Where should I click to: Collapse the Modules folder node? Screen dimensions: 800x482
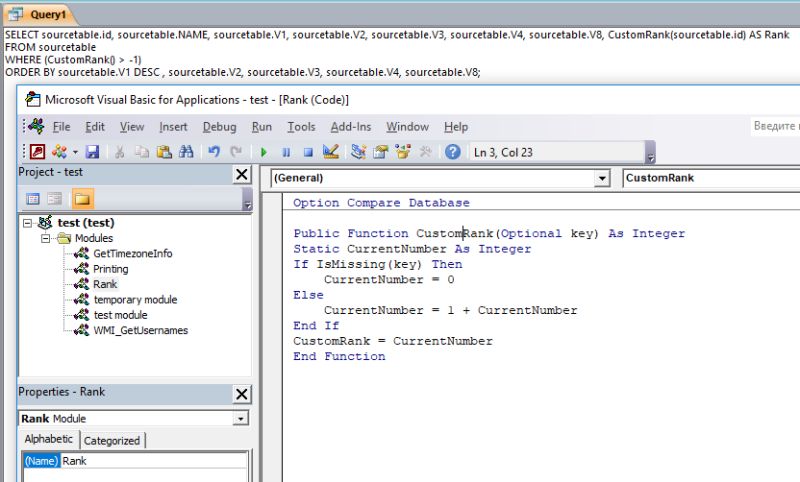[46, 238]
